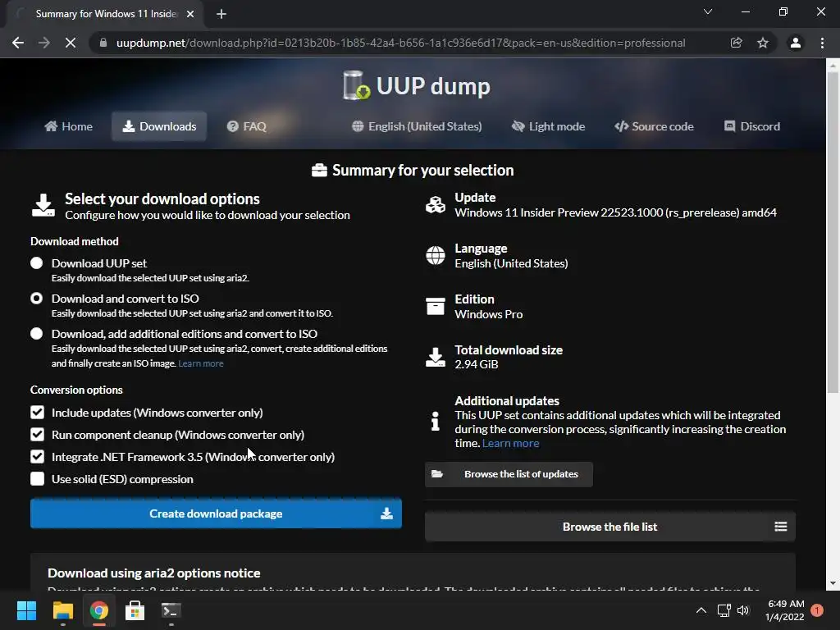Click the 2.94 GiB size value

477,364
